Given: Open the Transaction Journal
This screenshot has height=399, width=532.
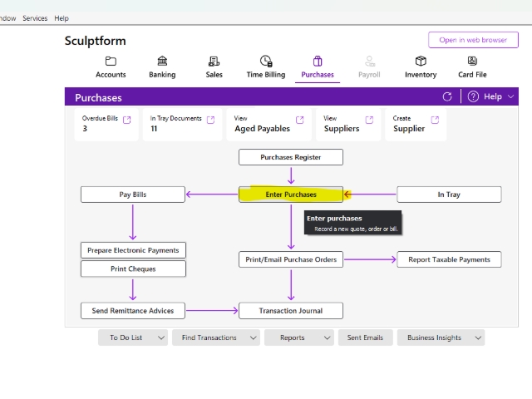Looking at the screenshot, I should (x=291, y=311).
